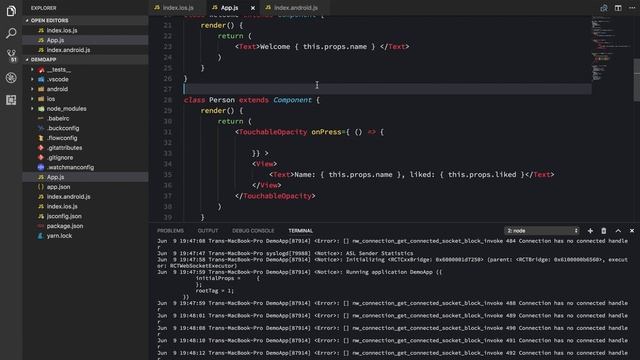Switch to the index.ios.js editor tab
This screenshot has height=360, width=640.
point(178,8)
